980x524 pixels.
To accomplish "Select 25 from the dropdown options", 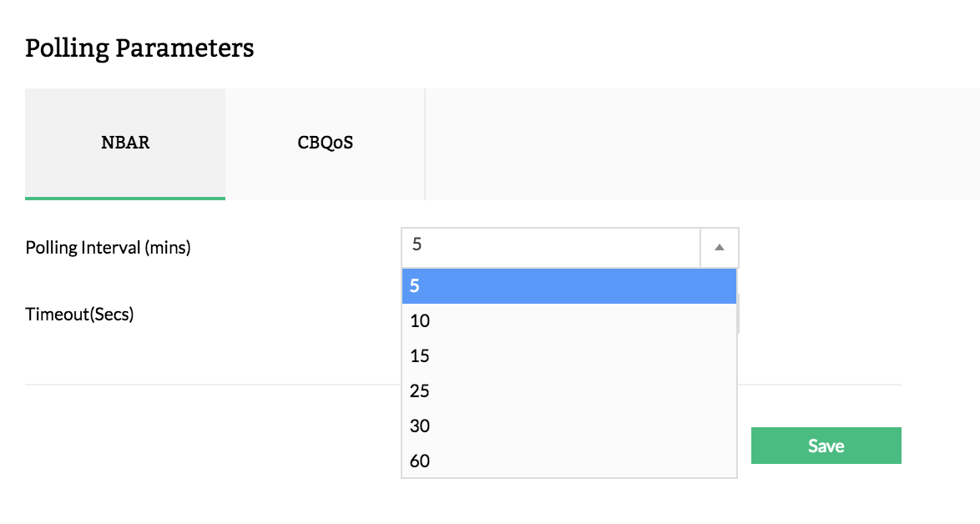I will click(568, 391).
